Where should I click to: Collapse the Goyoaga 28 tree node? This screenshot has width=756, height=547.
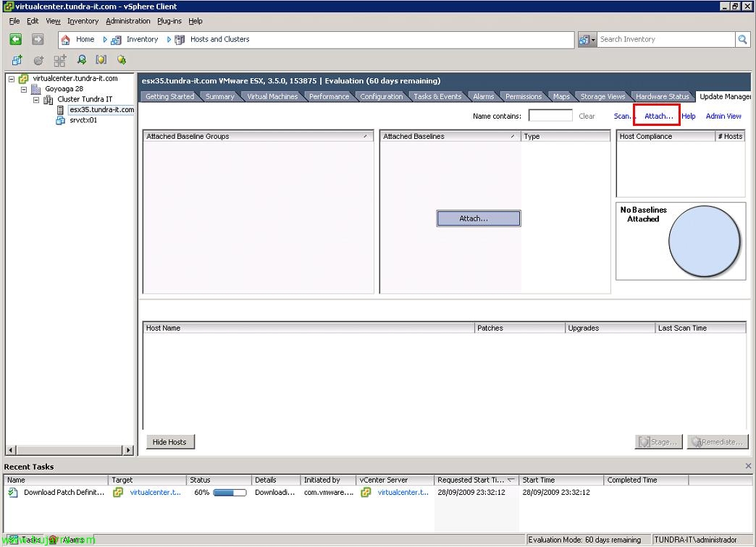point(24,90)
